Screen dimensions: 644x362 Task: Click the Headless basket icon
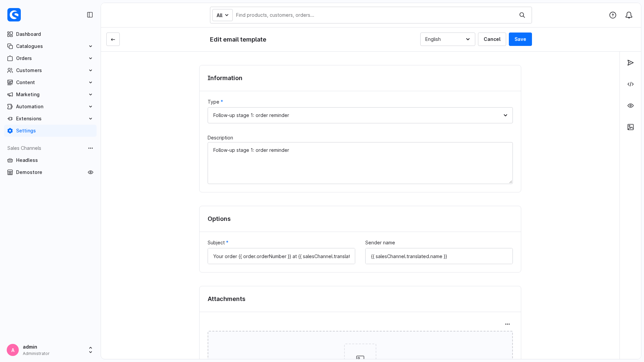[10, 160]
